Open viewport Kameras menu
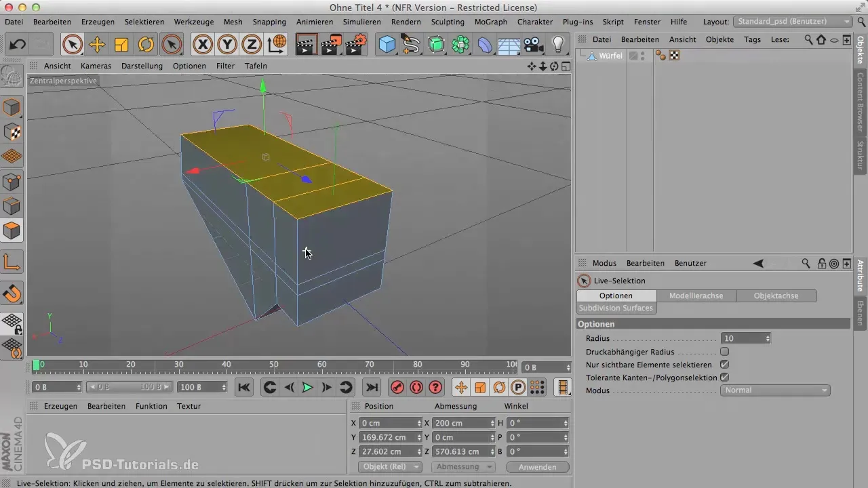 tap(96, 66)
